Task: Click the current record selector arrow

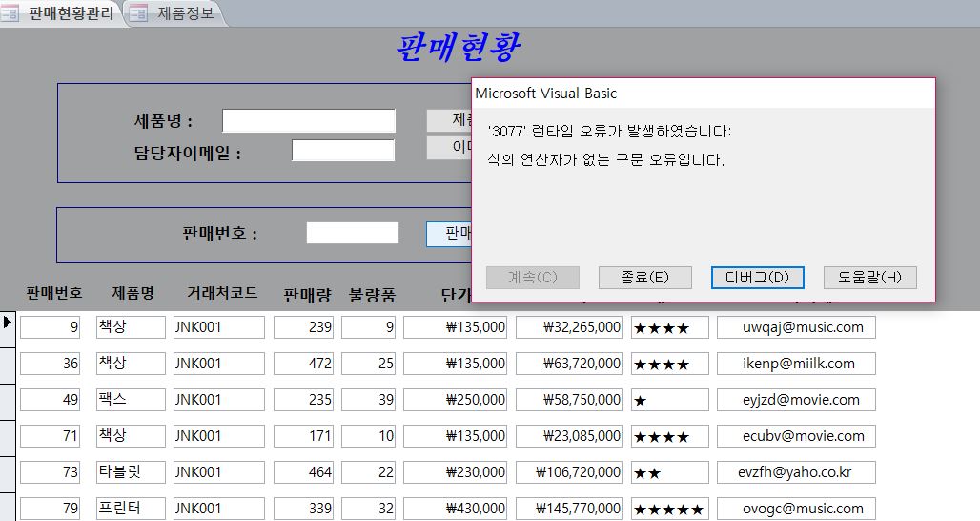Action: 8,323
